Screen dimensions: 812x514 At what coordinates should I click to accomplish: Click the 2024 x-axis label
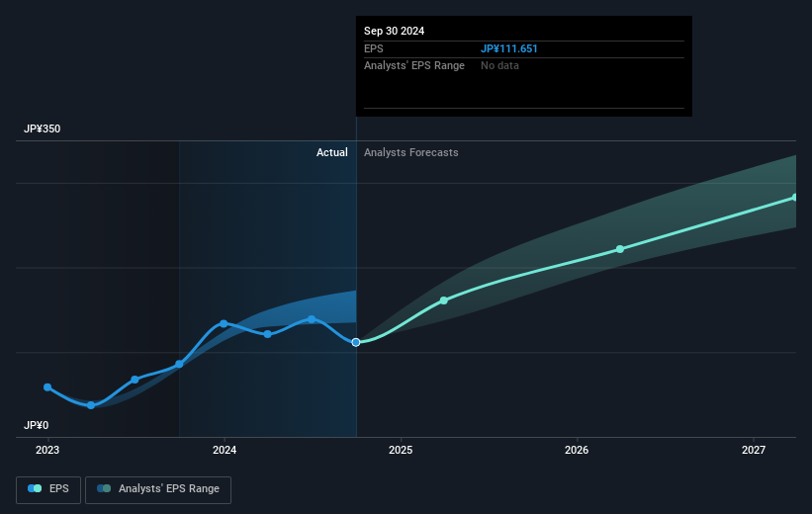[225, 451]
